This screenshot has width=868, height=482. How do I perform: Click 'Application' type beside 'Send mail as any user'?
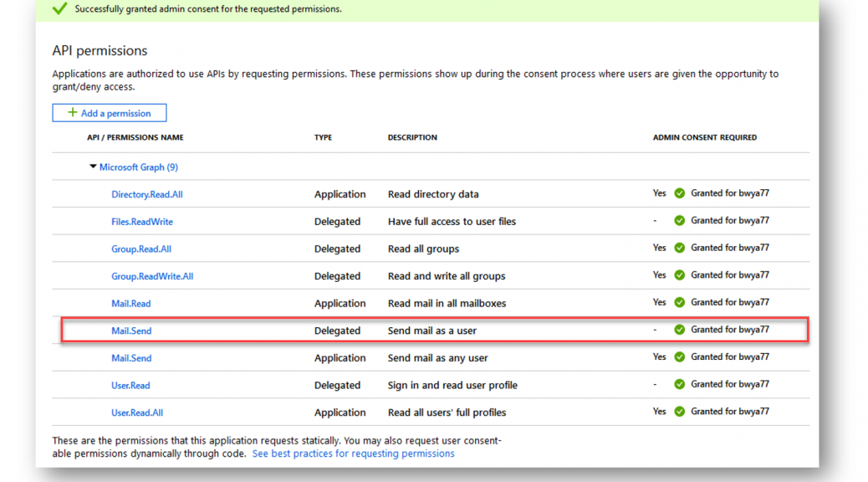point(340,358)
